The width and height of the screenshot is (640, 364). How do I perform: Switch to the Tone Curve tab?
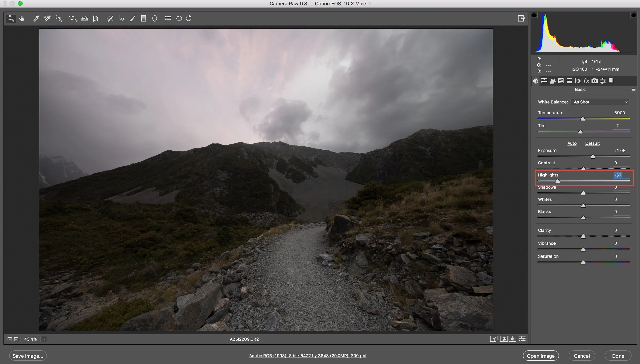point(544,81)
